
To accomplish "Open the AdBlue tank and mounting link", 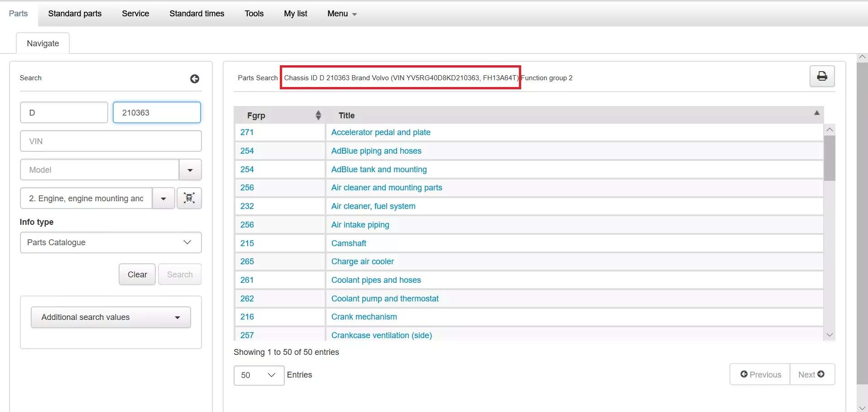I will (379, 170).
